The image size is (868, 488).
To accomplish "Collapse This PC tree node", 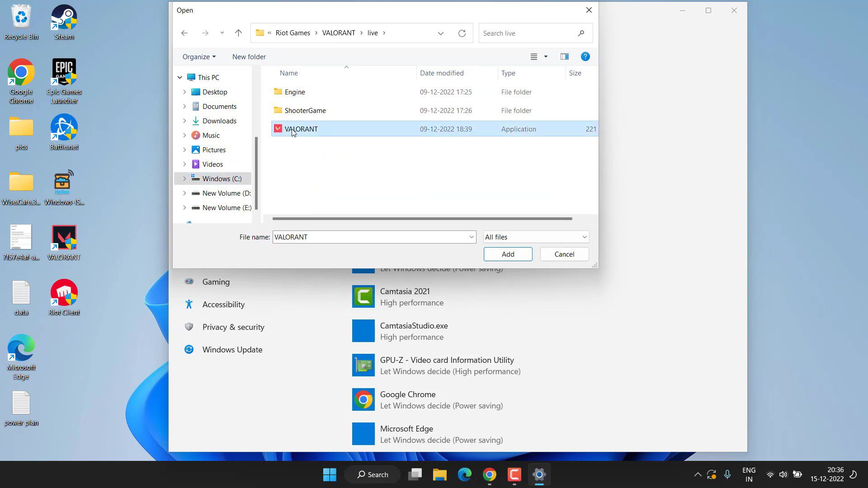I will (x=180, y=78).
